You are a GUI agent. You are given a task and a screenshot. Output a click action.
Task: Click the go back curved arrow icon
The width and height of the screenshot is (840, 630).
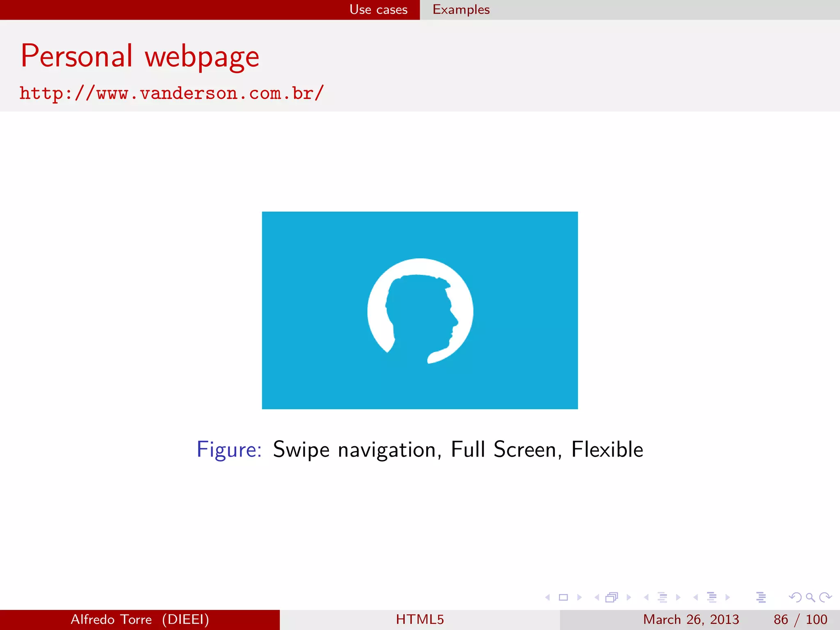tap(795, 597)
